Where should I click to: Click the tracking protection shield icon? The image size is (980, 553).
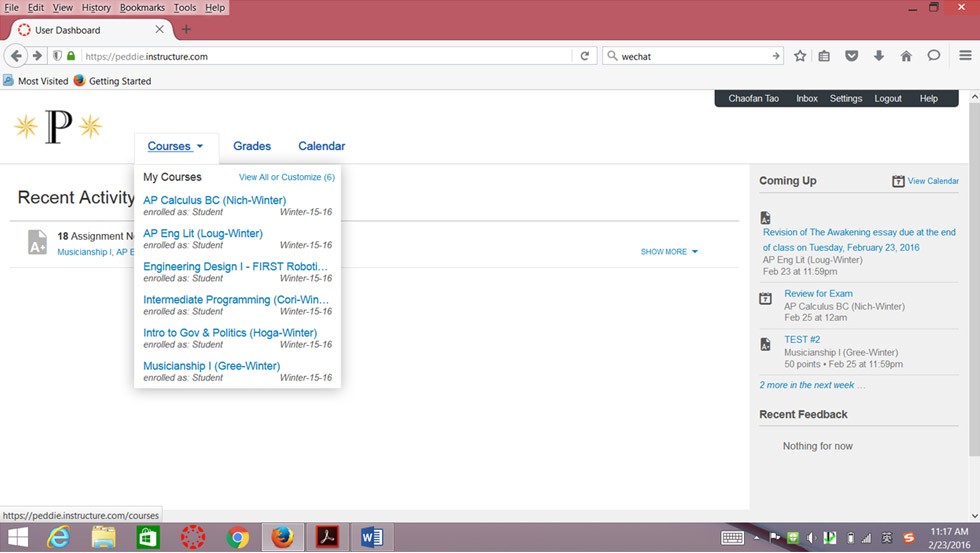[x=57, y=56]
